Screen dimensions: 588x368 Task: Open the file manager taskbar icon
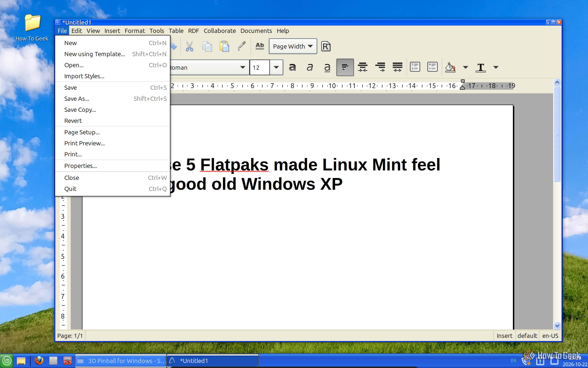tap(21, 361)
